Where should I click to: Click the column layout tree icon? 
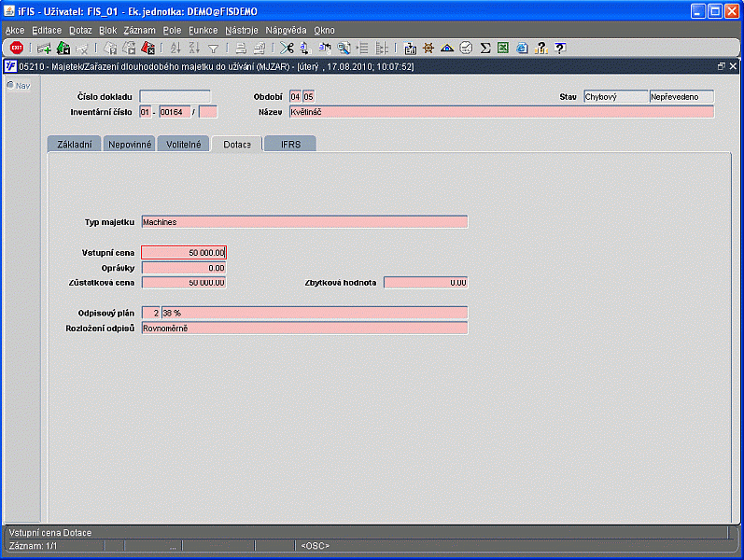click(381, 48)
